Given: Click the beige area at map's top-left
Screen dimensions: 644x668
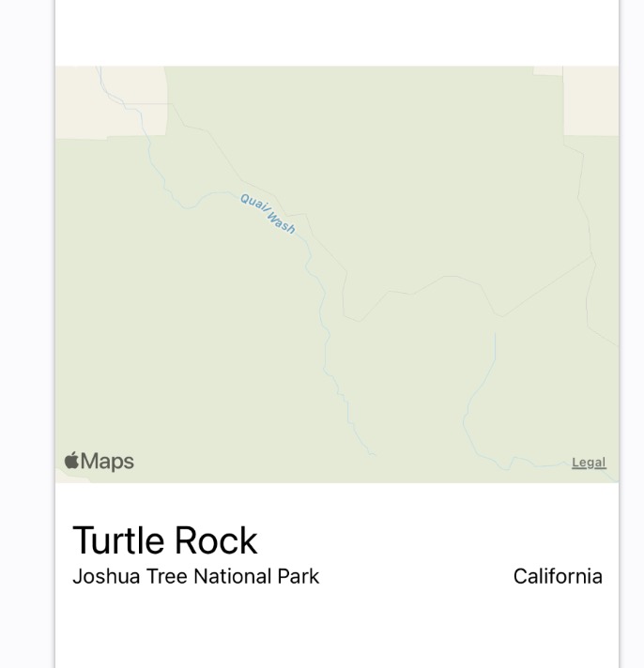Looking at the screenshot, I should coord(111,102).
